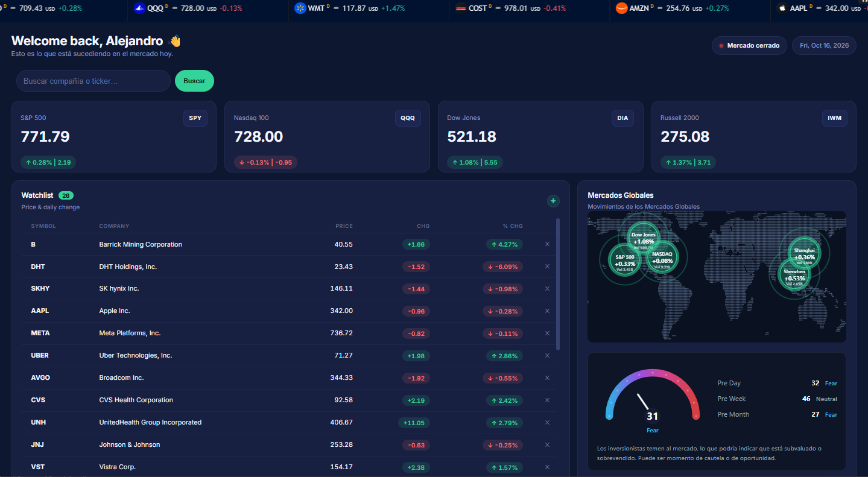Viewport: 868px width, 477px height.
Task: Click the % CHG column header
Action: pyautogui.click(x=513, y=226)
